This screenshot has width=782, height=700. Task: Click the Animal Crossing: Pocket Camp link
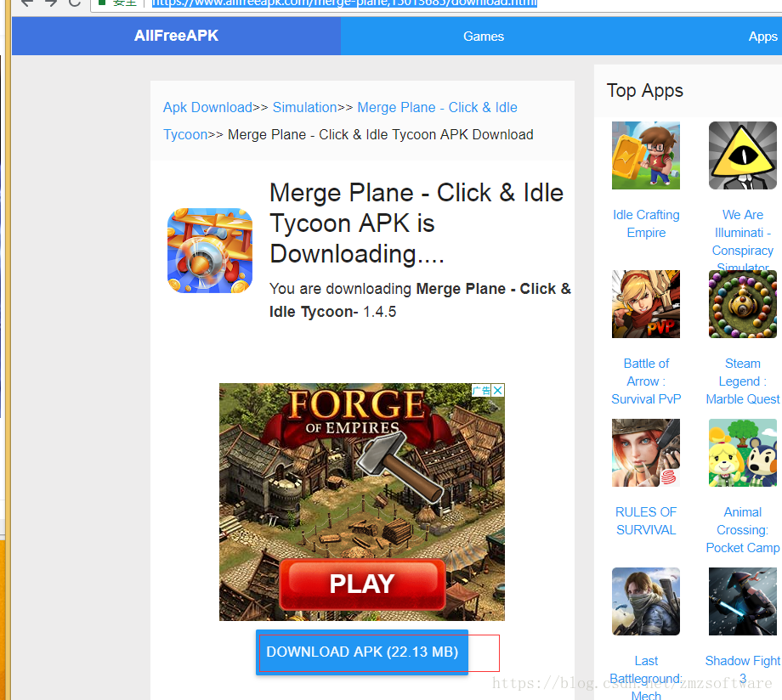743,530
